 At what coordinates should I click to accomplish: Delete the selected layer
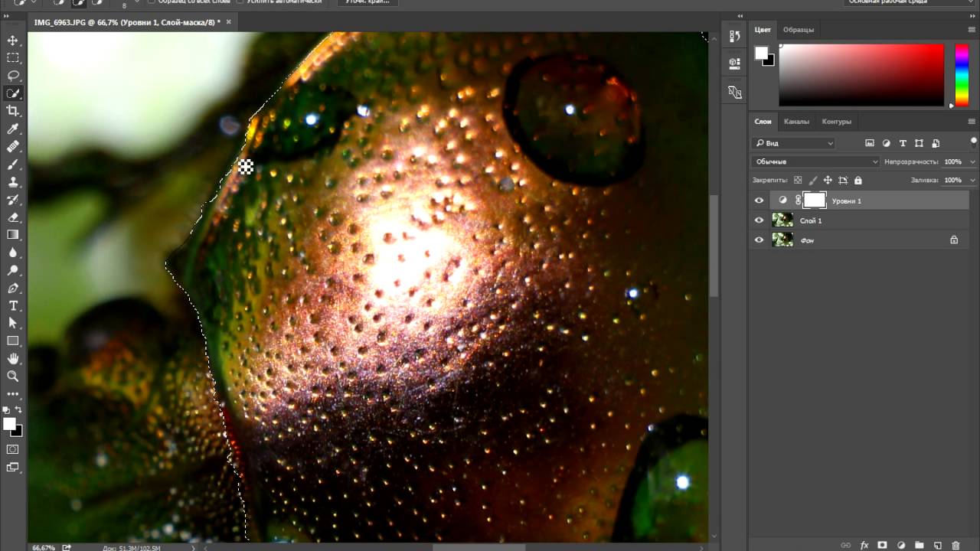coord(955,545)
